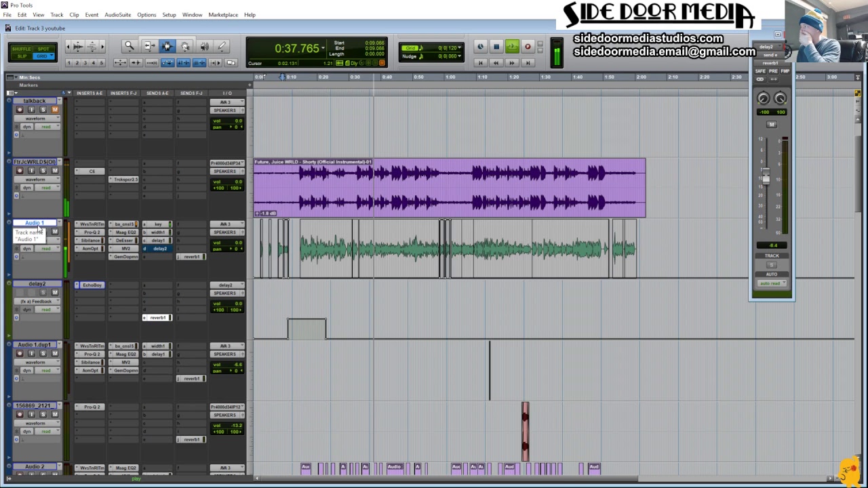Click zoom preset button 1
Image resolution: width=868 pixels, height=488 pixels.
pyautogui.click(x=69, y=62)
